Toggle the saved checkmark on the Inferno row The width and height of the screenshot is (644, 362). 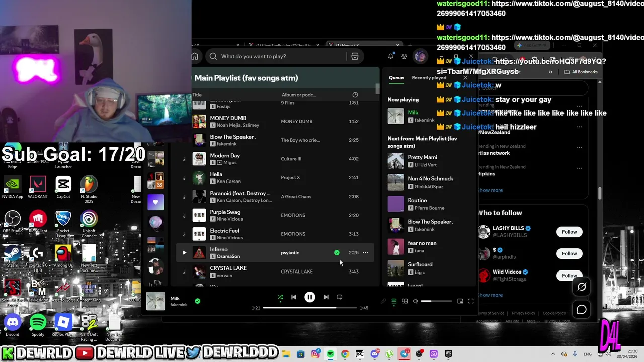[337, 253]
